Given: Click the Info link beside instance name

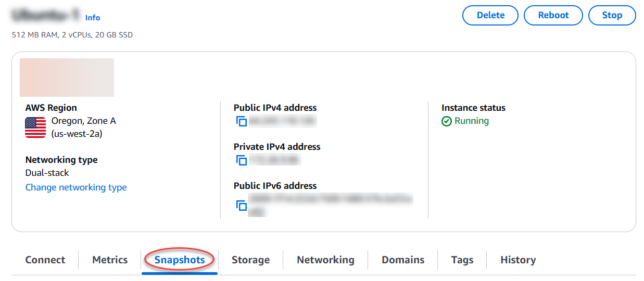Looking at the screenshot, I should 93,18.
